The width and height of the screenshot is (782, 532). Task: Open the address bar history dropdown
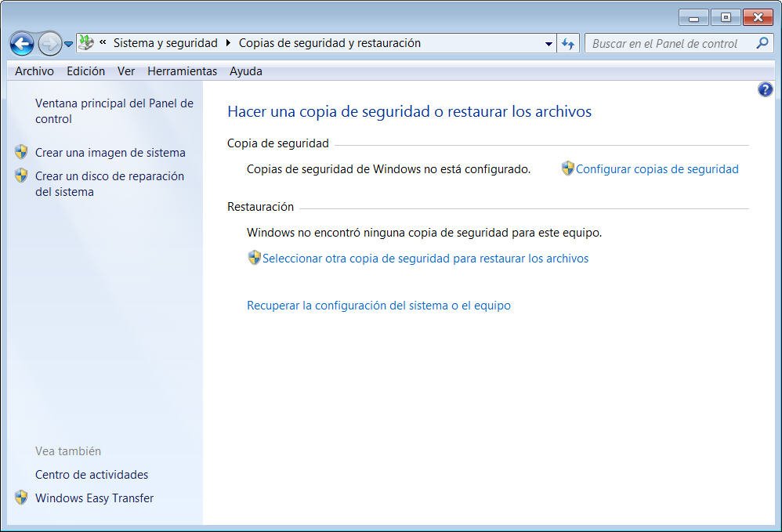click(x=548, y=44)
